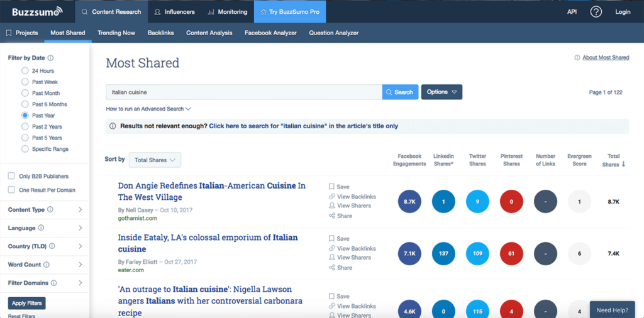644x318 pixels.
Task: Click the Login link
Action: (623, 12)
